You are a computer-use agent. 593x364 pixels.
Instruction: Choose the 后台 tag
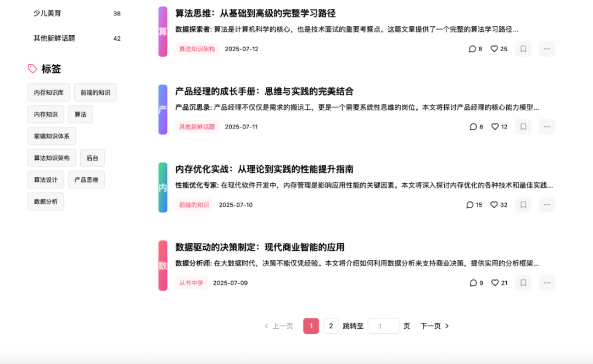92,158
